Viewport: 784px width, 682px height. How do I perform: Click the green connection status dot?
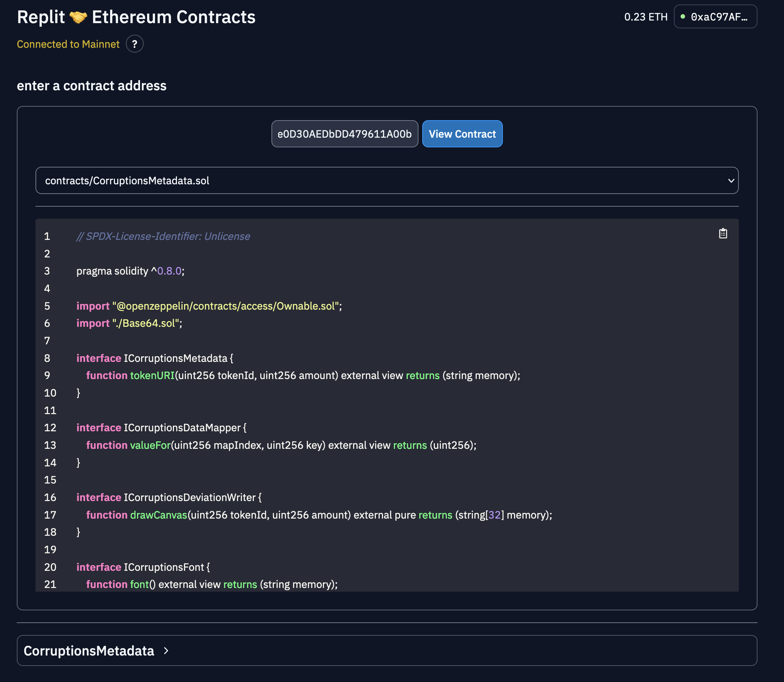click(684, 16)
